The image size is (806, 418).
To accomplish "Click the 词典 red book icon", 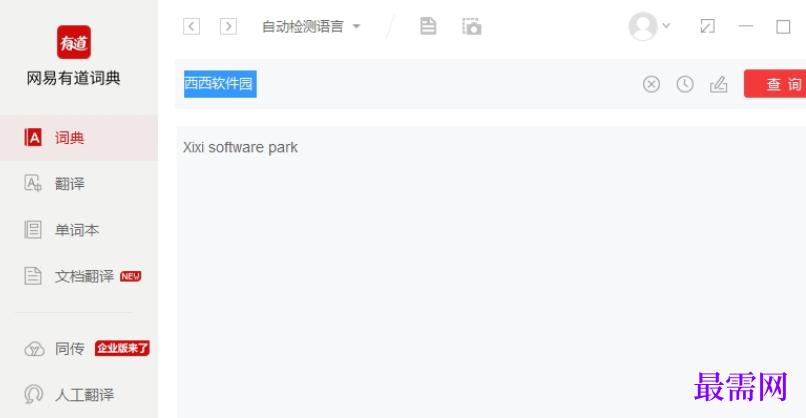I will [x=33, y=137].
